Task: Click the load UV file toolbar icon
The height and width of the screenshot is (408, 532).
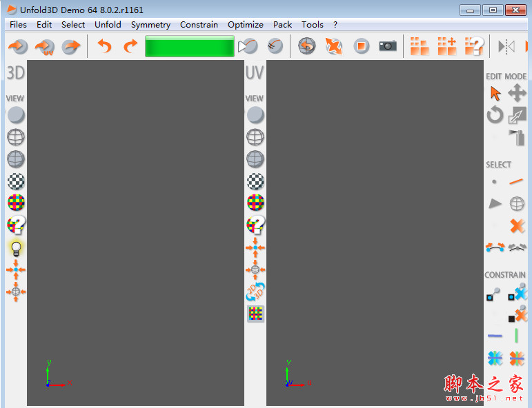Action: click(45, 46)
